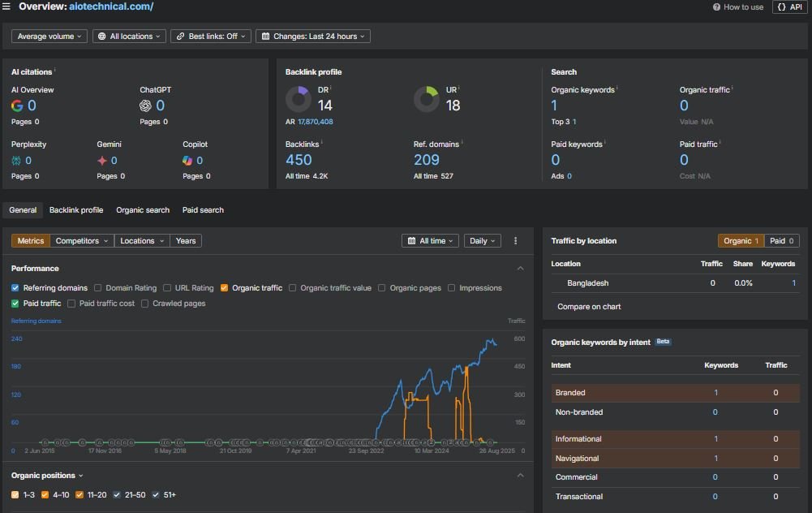Open the hamburger menu icon
Image resolution: width=812 pixels, height=513 pixels.
7,6
